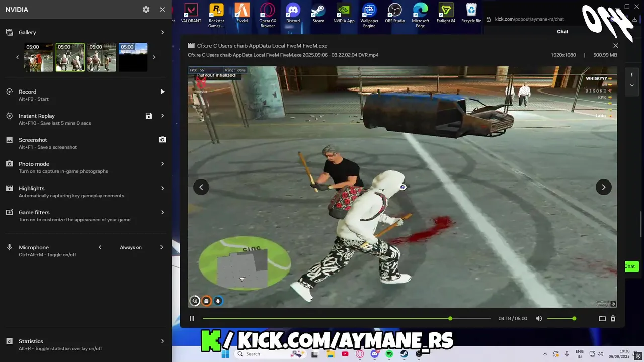Close the NVIDIA overlay panel

pos(162,10)
